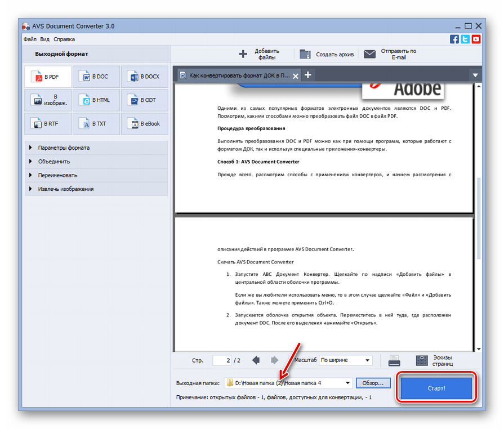This screenshot has height=429, width=504.
Task: Open the Файл menu
Action: (30, 39)
